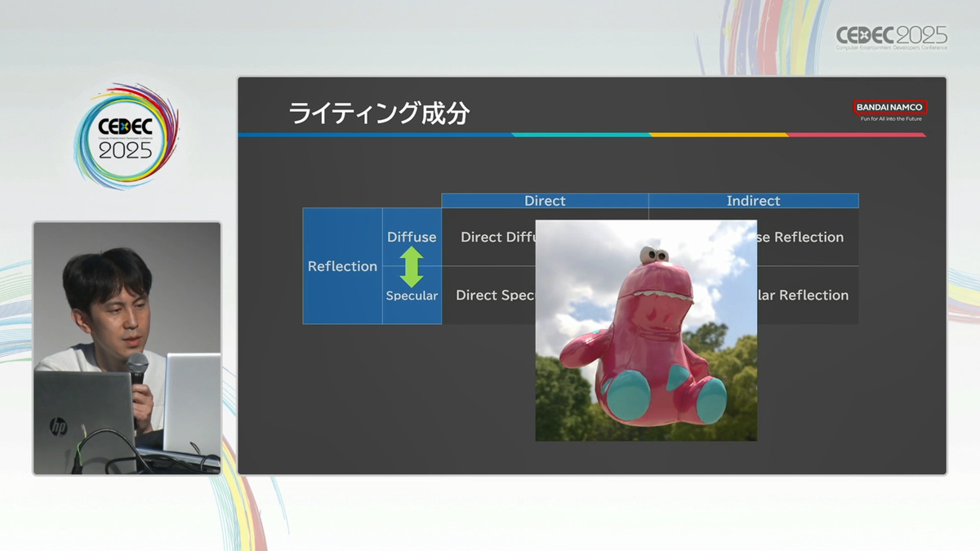The width and height of the screenshot is (980, 551).
Task: Select the Direct column header
Action: pos(545,201)
